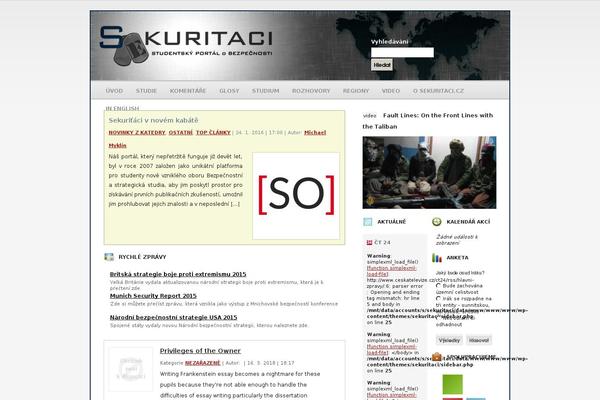600x400 pixels.
Task: Click the Anketa bar chart icon
Action: click(437, 258)
